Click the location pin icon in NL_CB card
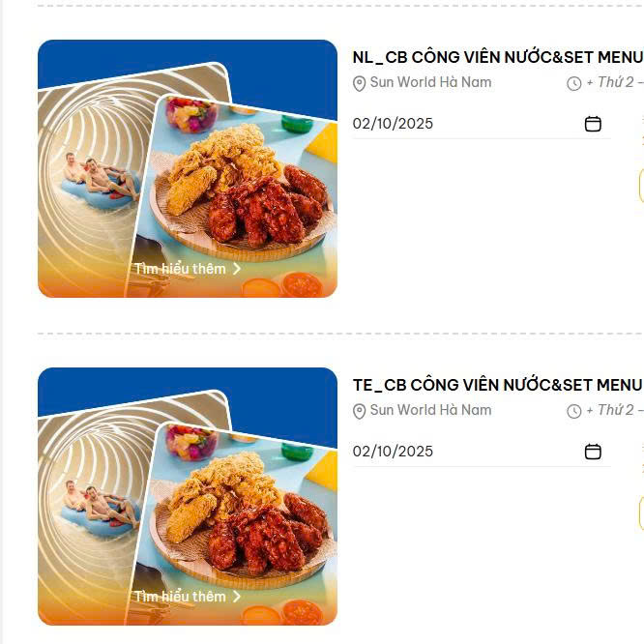This screenshot has height=644, width=644. [359, 84]
